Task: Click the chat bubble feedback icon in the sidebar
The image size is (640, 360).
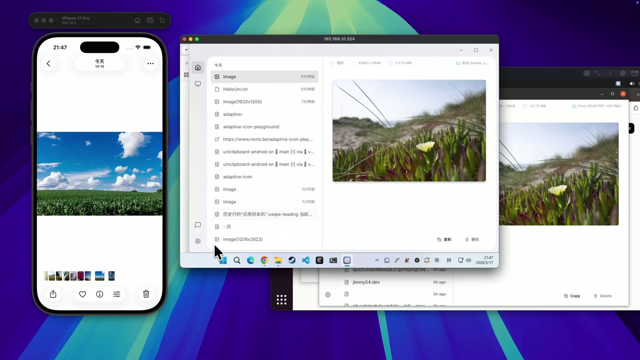Action: click(x=198, y=225)
